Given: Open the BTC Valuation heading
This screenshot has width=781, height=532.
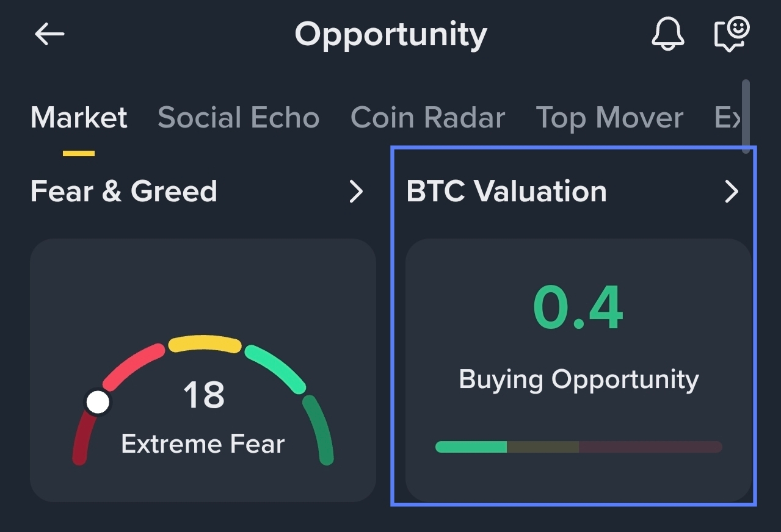Looking at the screenshot, I should [x=507, y=192].
